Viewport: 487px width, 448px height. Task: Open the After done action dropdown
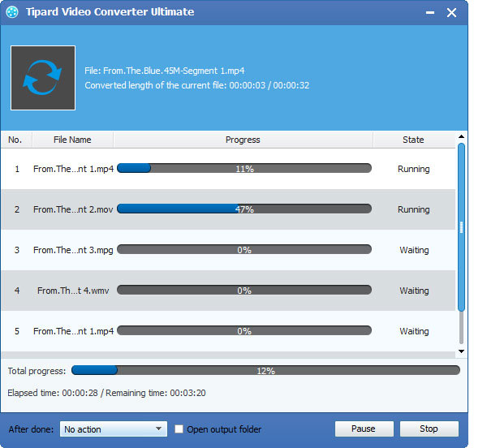[114, 429]
